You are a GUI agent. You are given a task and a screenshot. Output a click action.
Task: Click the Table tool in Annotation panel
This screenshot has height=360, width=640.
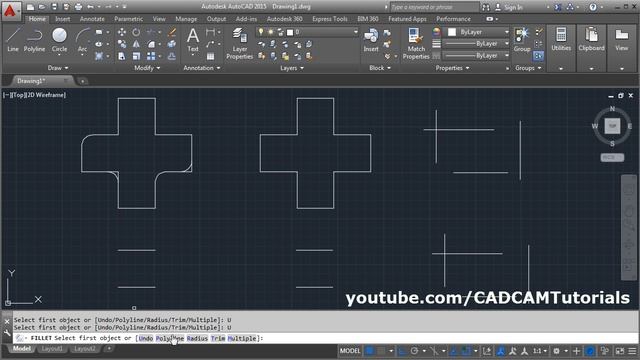tap(210, 56)
